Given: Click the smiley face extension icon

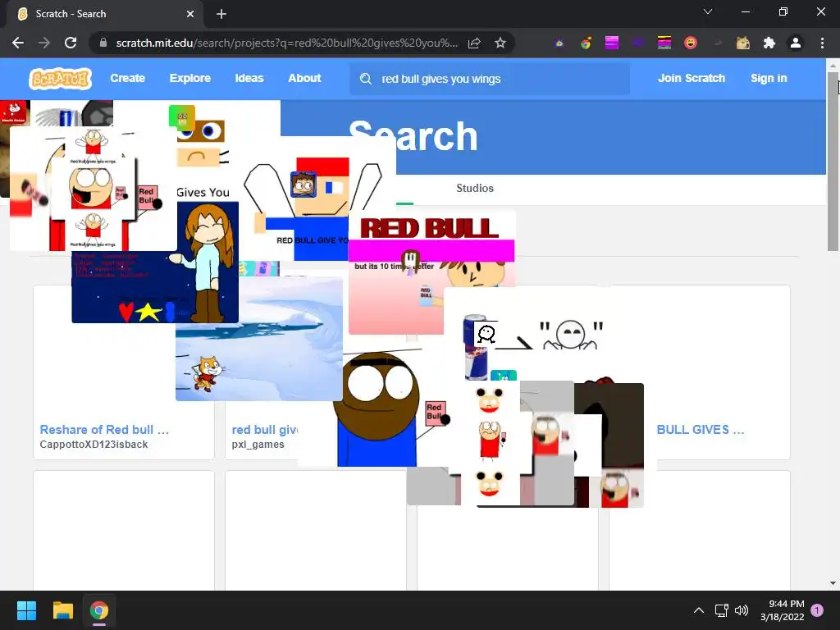Looking at the screenshot, I should point(691,43).
